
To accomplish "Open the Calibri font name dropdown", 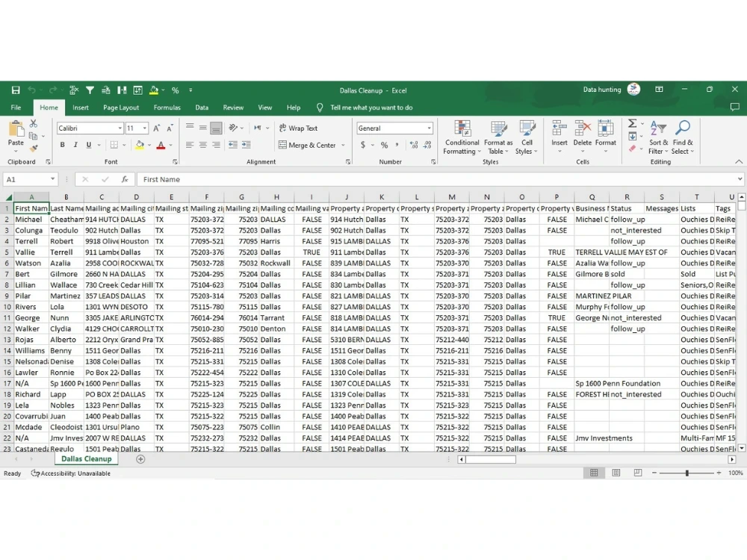I will (x=120, y=128).
